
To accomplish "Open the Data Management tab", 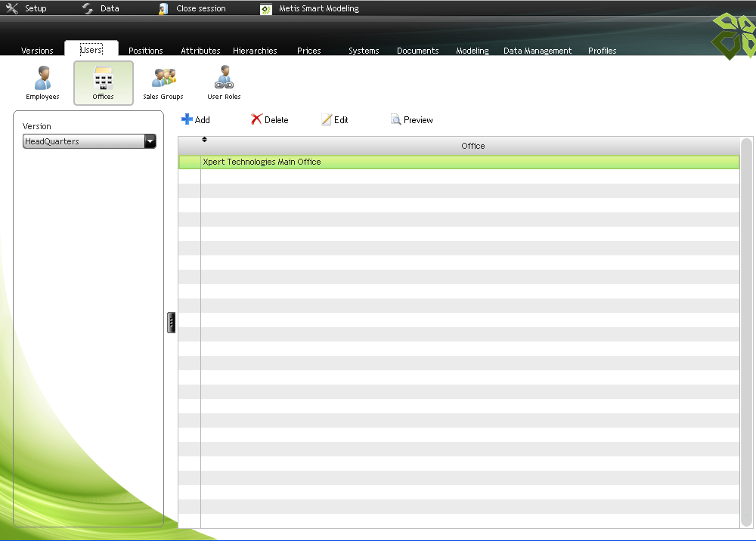I will [x=538, y=51].
